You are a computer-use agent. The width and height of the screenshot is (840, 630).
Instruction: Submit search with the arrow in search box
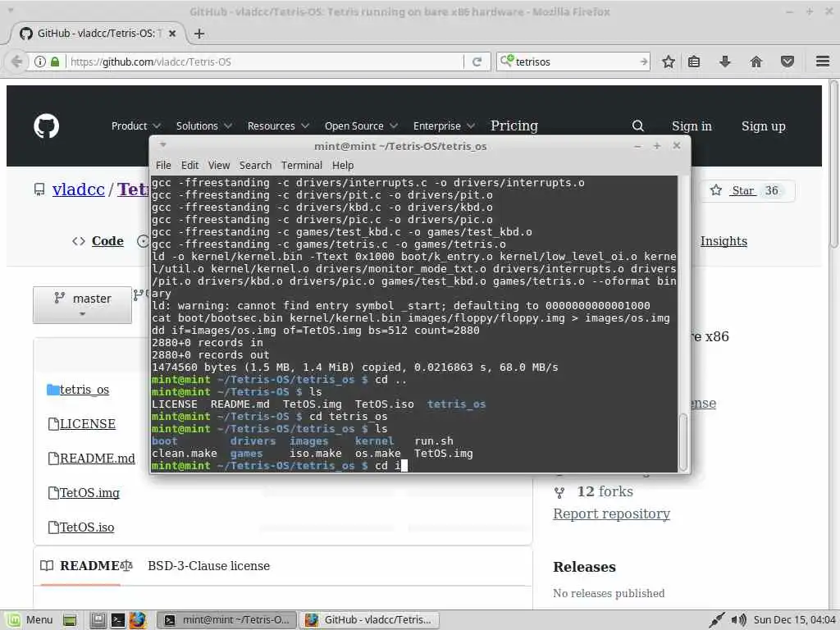click(x=643, y=62)
